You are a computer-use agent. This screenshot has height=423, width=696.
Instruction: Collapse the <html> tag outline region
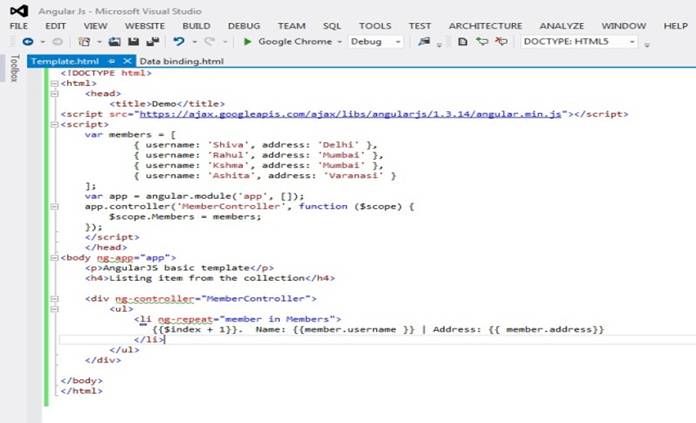(x=54, y=83)
